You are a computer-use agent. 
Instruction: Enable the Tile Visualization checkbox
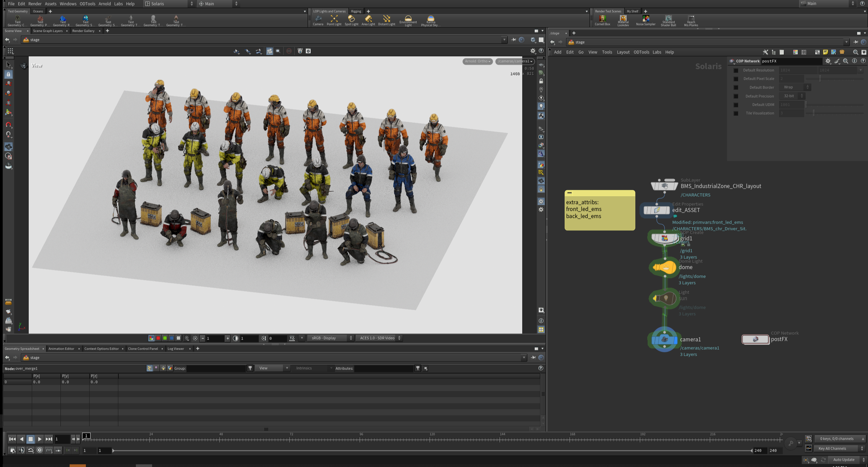point(736,113)
